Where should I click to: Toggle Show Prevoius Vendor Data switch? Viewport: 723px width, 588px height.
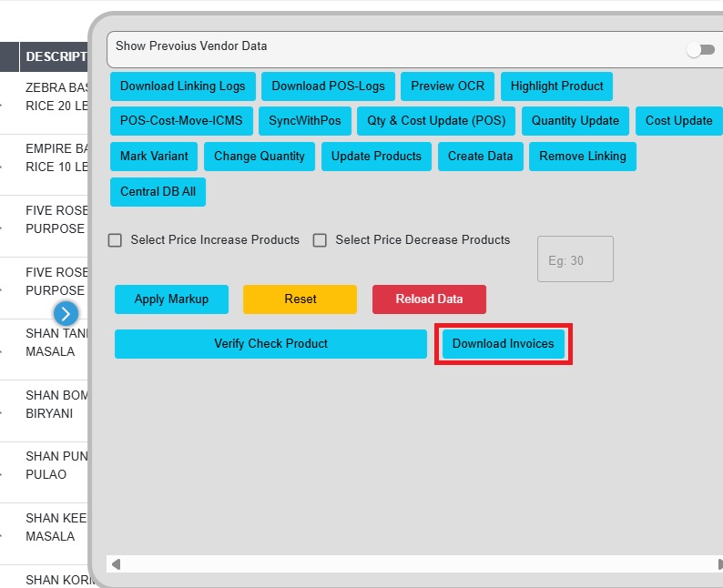point(700,49)
